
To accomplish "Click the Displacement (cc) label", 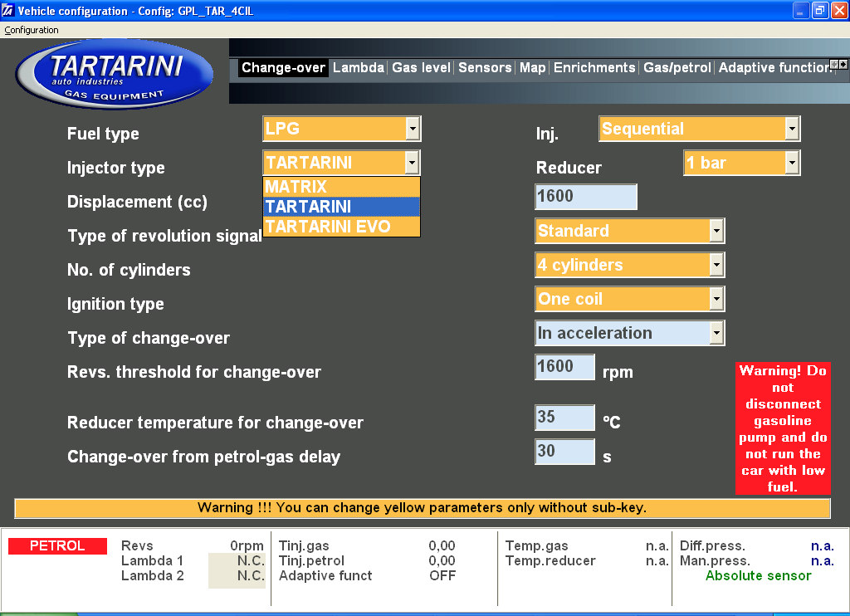I will click(137, 203).
